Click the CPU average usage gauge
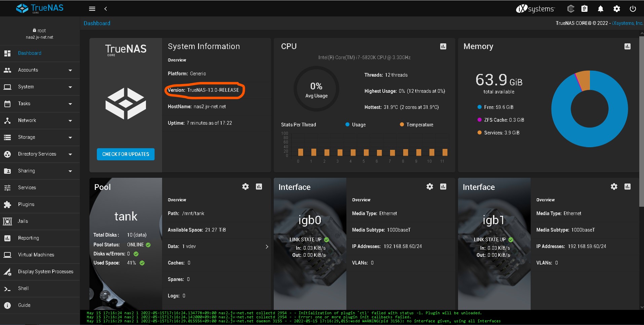Image resolution: width=644 pixels, height=325 pixels. point(316,89)
